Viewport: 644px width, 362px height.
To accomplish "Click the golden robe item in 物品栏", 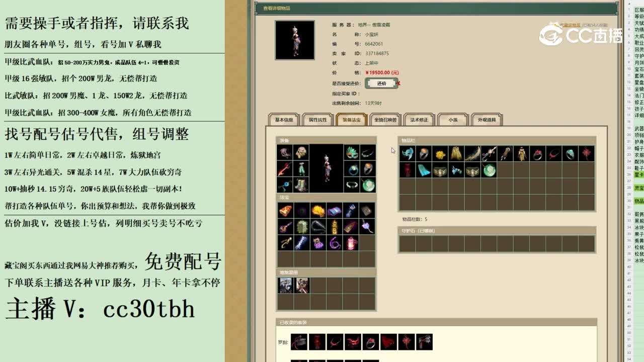I will (x=522, y=154).
